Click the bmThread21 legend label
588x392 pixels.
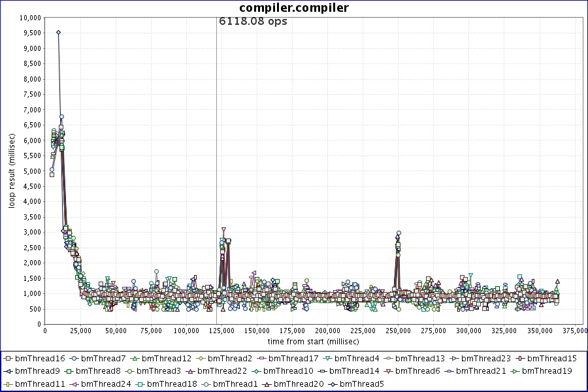(481, 371)
